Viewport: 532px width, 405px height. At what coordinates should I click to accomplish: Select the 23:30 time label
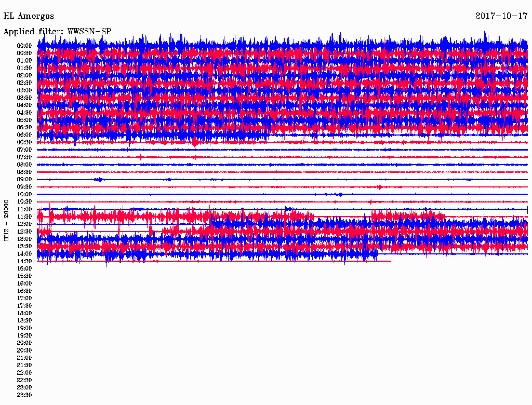tap(24, 395)
